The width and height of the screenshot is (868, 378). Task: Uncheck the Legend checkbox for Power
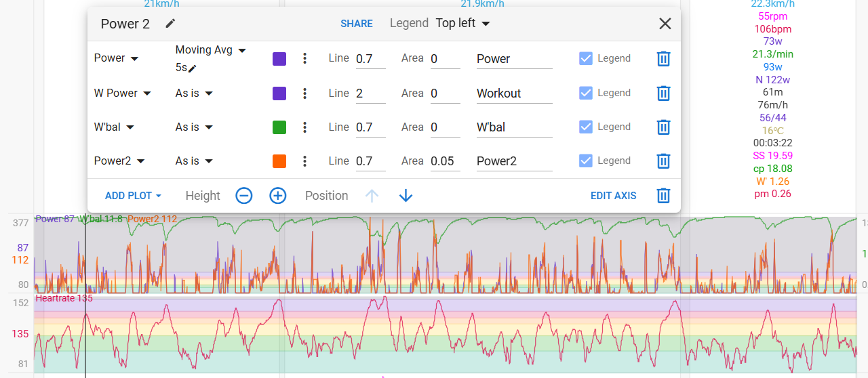click(586, 58)
